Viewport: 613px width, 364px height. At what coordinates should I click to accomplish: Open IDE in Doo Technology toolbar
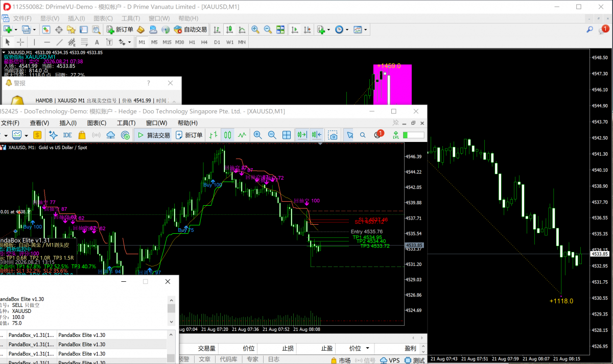point(67,135)
